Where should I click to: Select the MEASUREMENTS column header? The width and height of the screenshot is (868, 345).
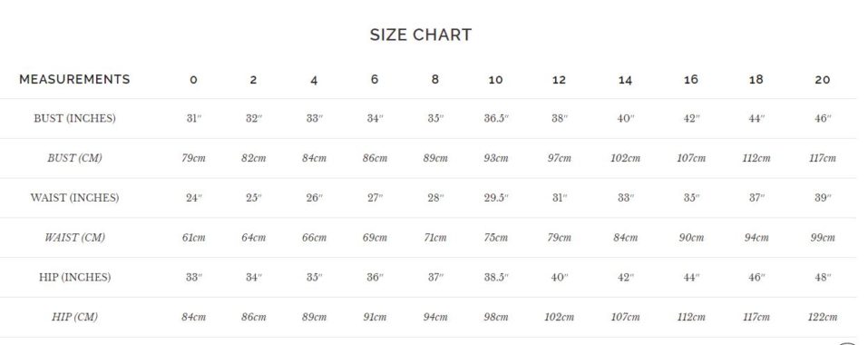(74, 79)
